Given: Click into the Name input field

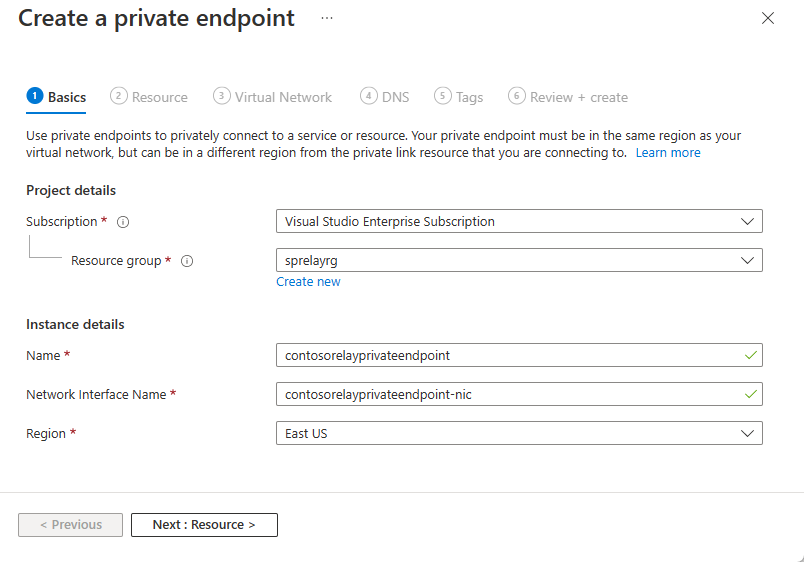Looking at the screenshot, I should [x=510, y=355].
